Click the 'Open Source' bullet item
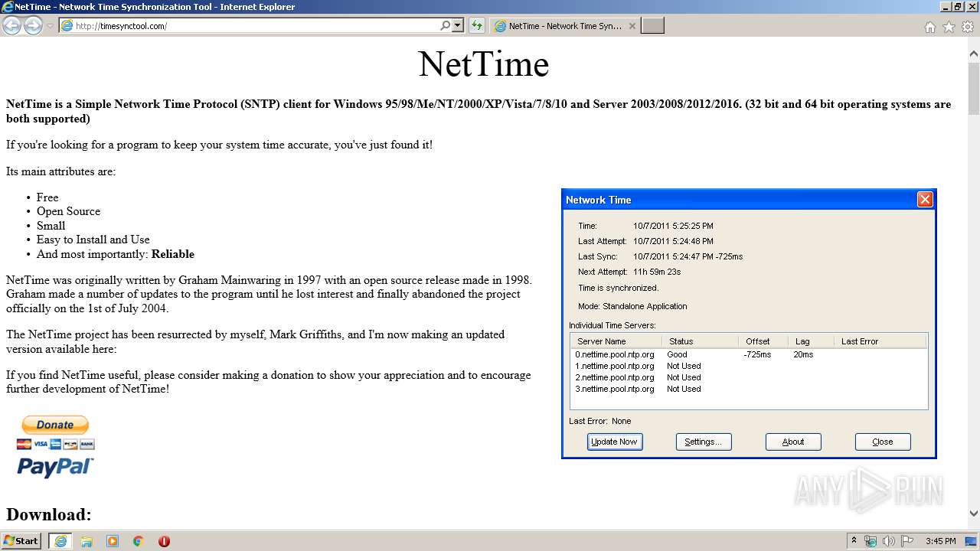The image size is (980, 551). click(68, 211)
